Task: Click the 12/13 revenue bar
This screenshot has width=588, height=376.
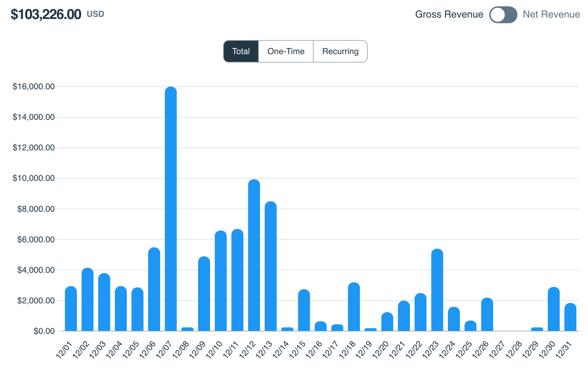Action: pyautogui.click(x=270, y=266)
